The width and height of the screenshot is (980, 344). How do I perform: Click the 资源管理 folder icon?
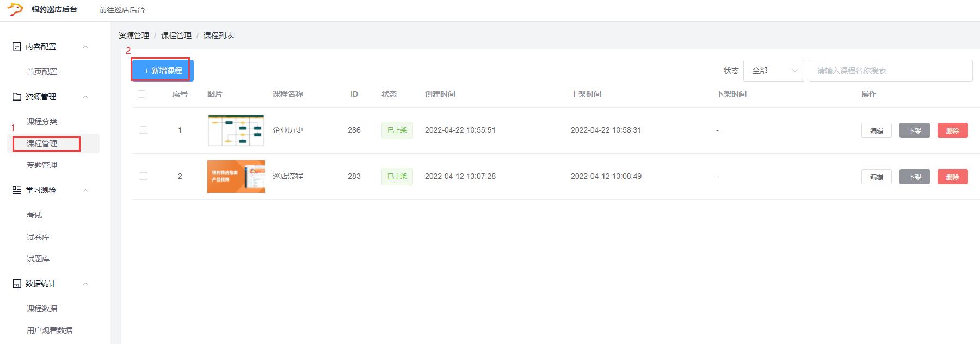click(17, 97)
